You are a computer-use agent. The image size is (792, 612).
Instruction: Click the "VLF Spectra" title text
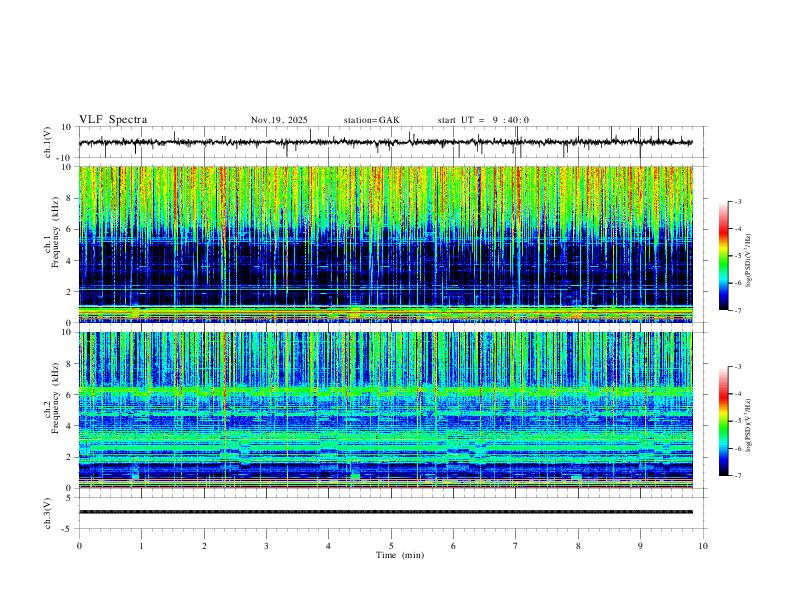pyautogui.click(x=113, y=120)
